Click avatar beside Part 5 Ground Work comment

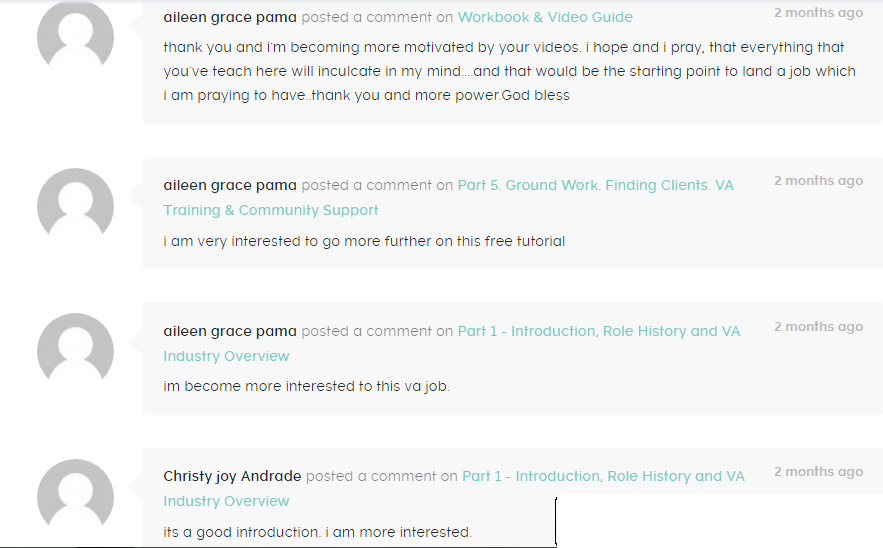pos(75,206)
